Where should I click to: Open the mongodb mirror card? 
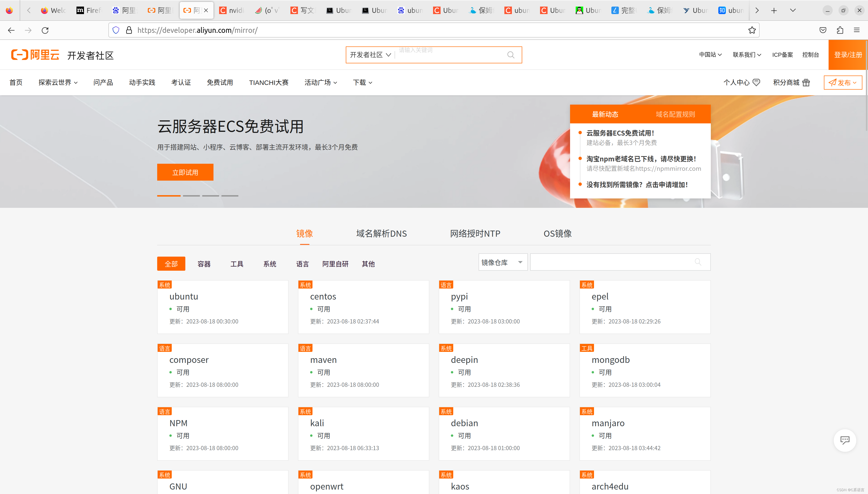click(645, 371)
